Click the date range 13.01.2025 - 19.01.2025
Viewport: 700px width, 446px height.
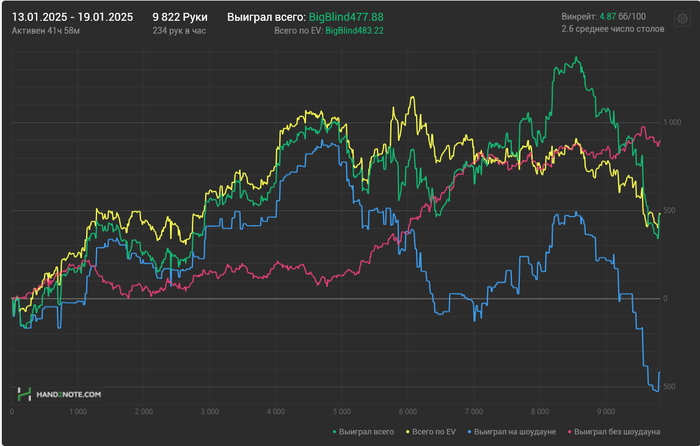(72, 17)
